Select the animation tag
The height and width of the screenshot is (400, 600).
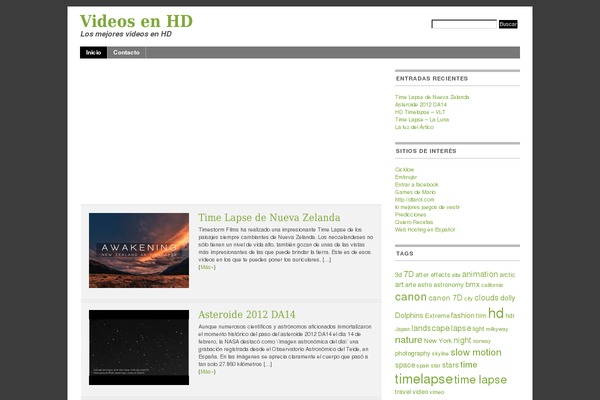click(x=480, y=274)
